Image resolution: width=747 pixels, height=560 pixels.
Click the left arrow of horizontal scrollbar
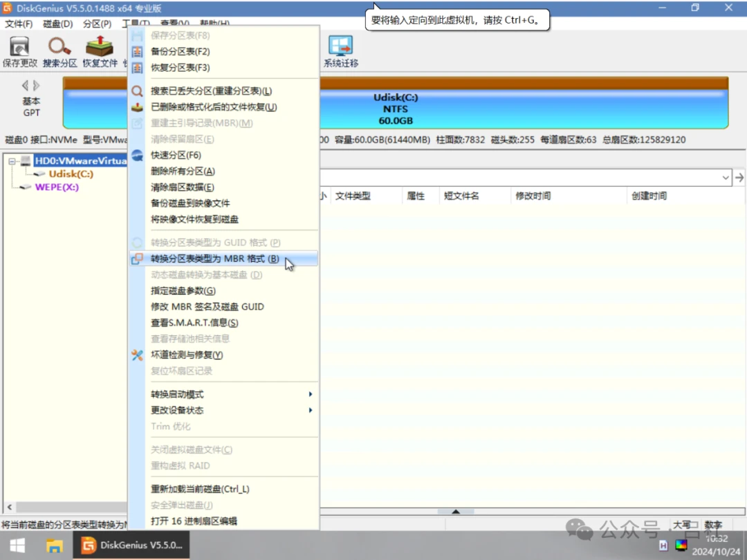click(x=10, y=507)
